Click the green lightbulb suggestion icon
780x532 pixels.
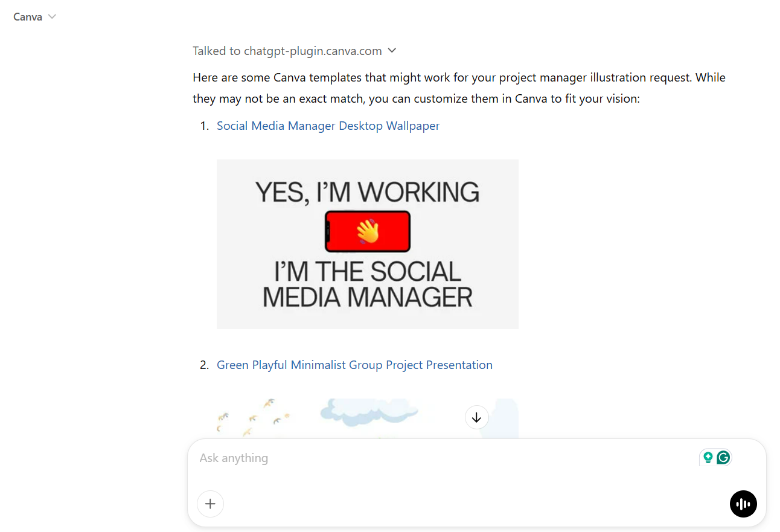click(x=708, y=458)
